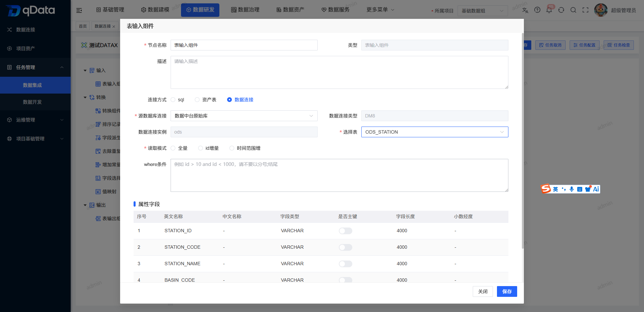Click the user avatar picture
Image resolution: width=644 pixels, height=312 pixels.
[x=601, y=10]
